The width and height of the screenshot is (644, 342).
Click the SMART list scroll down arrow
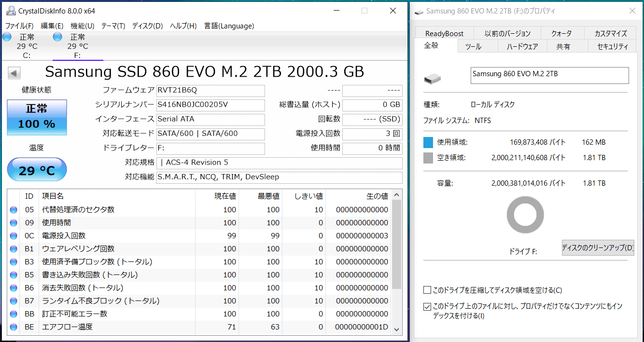point(397,329)
